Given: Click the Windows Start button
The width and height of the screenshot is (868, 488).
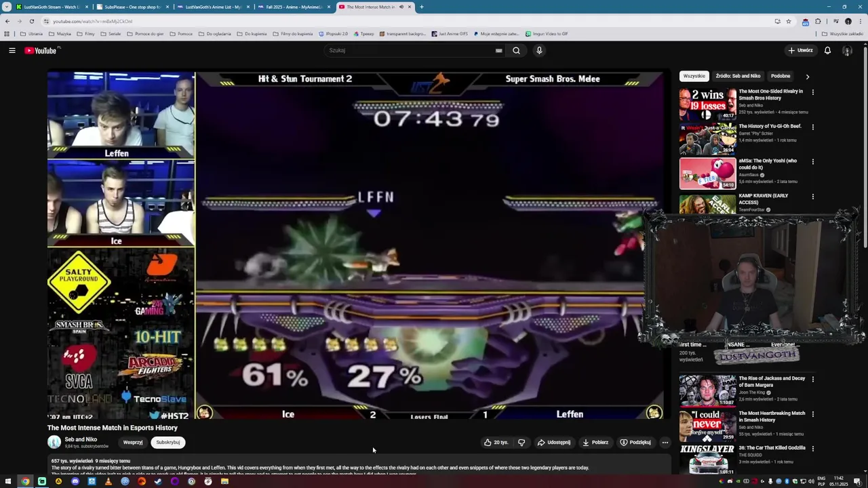Looking at the screenshot, I should point(8,481).
